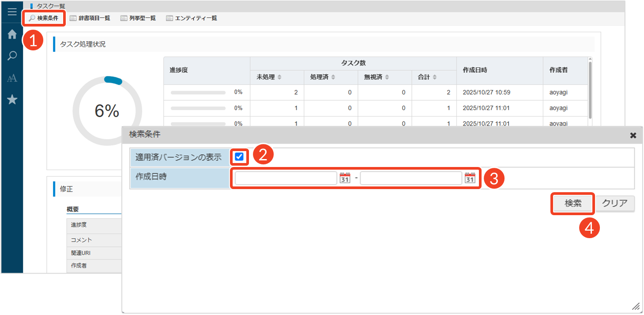Open エンティティ一覧 from toolbar

tap(192, 18)
